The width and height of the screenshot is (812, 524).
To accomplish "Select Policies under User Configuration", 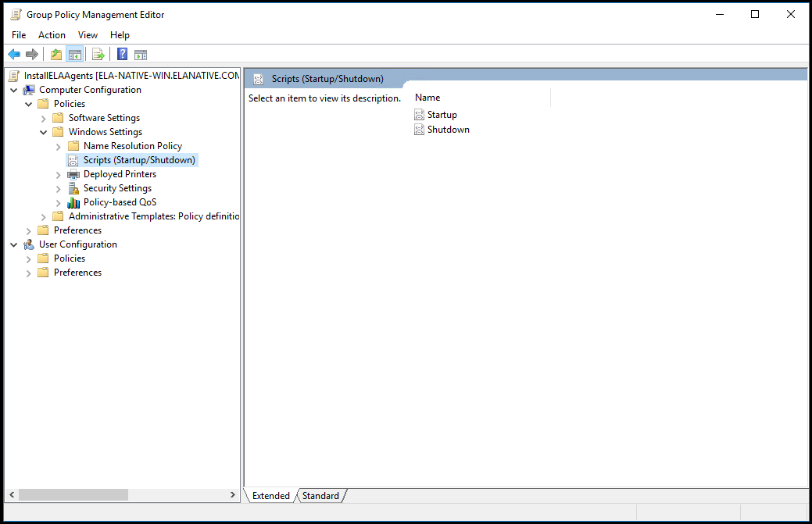I will 70,258.
